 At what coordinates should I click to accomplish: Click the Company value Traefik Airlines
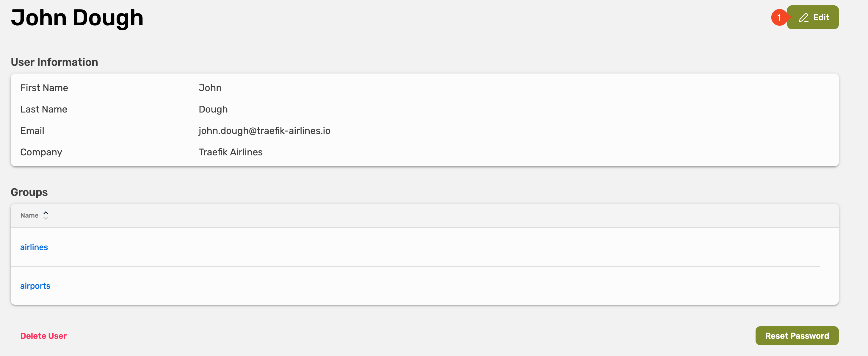coord(231,152)
